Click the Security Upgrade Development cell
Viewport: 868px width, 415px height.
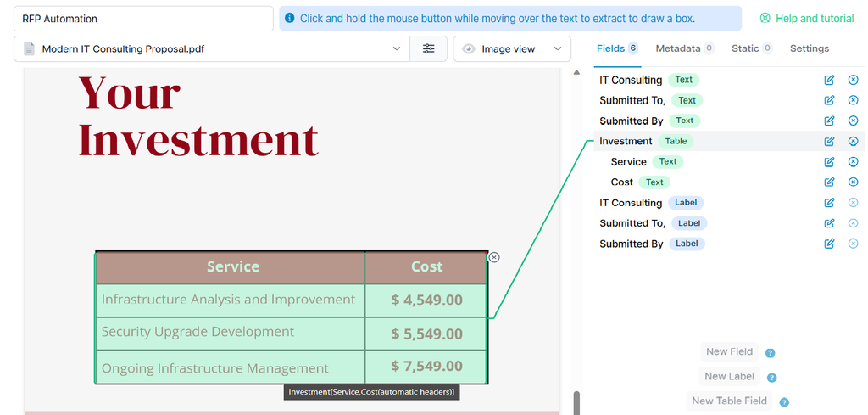pyautogui.click(x=231, y=334)
